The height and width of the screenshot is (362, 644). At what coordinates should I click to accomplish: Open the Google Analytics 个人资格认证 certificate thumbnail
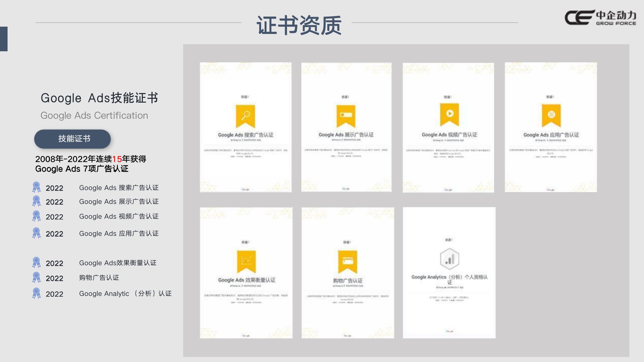pyautogui.click(x=449, y=273)
